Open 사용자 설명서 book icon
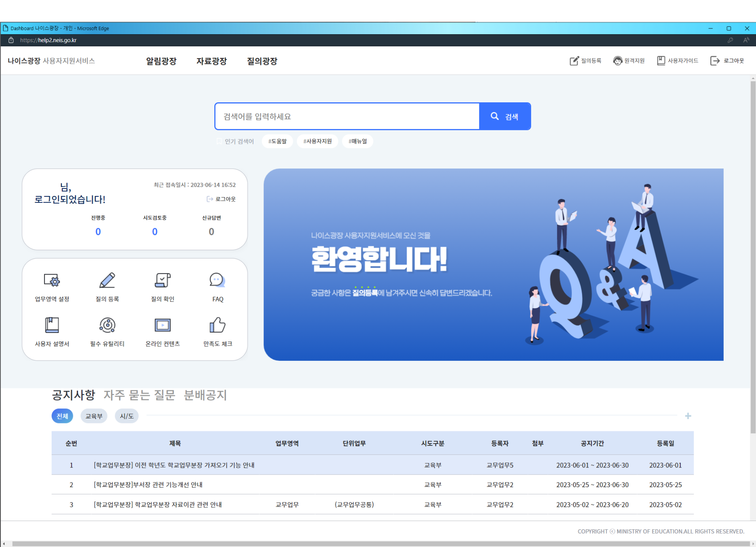Image resolution: width=756 pixels, height=547 pixels. [x=52, y=325]
